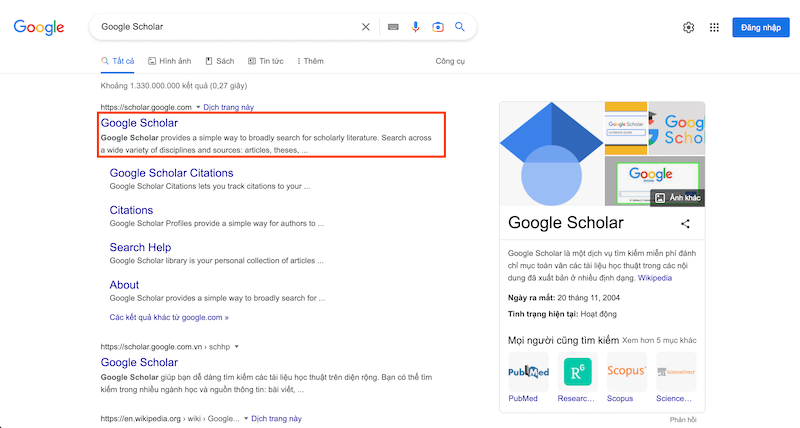This screenshot has height=428, width=800.
Task: Click the ResearchGate logo thumbnail
Action: 577,372
